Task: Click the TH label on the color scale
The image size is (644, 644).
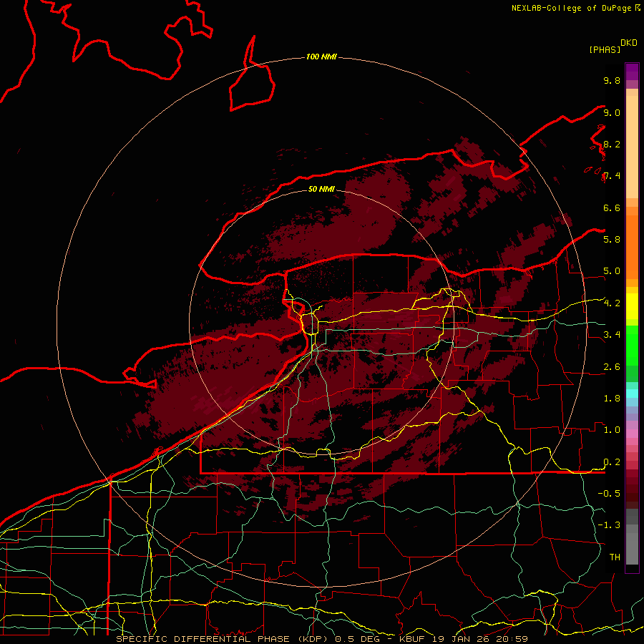Action: point(615,557)
